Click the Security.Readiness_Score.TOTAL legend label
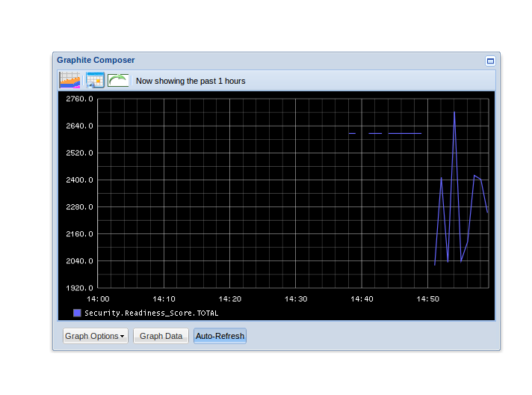This screenshot has width=532, height=395. point(151,313)
